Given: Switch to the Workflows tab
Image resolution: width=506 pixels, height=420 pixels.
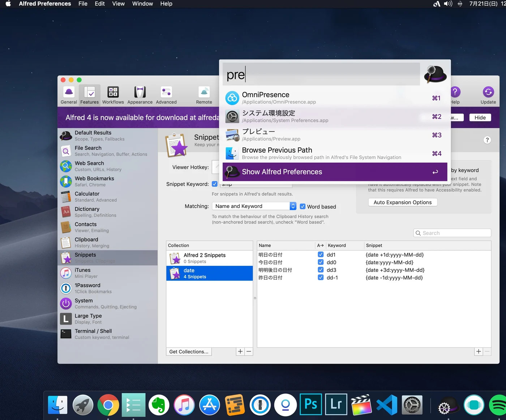Looking at the screenshot, I should click(113, 95).
